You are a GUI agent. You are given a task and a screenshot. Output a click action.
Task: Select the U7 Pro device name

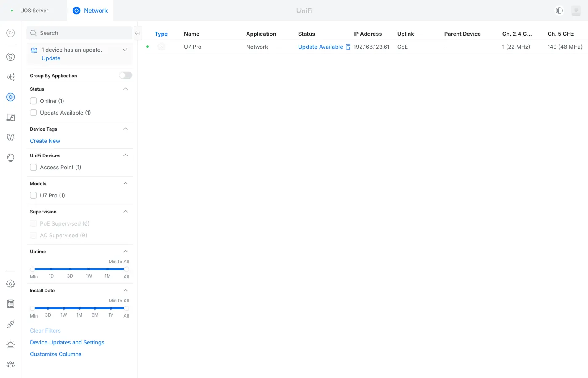coord(193,47)
